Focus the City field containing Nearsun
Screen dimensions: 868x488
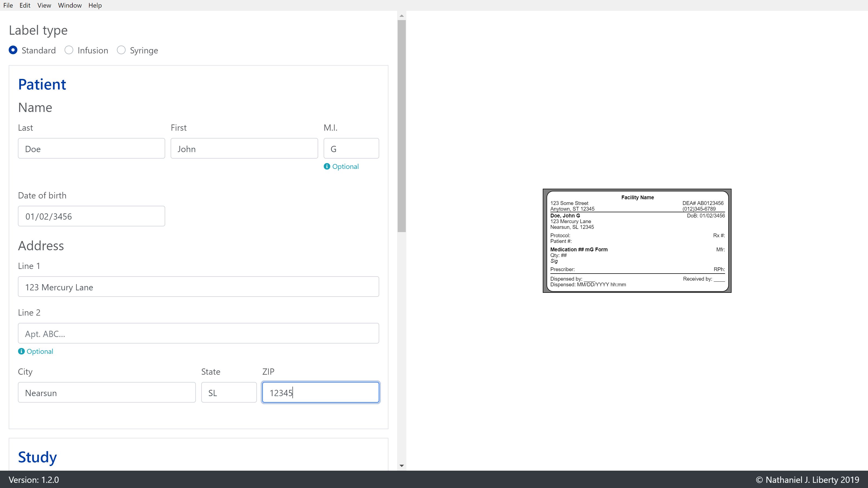pos(107,392)
